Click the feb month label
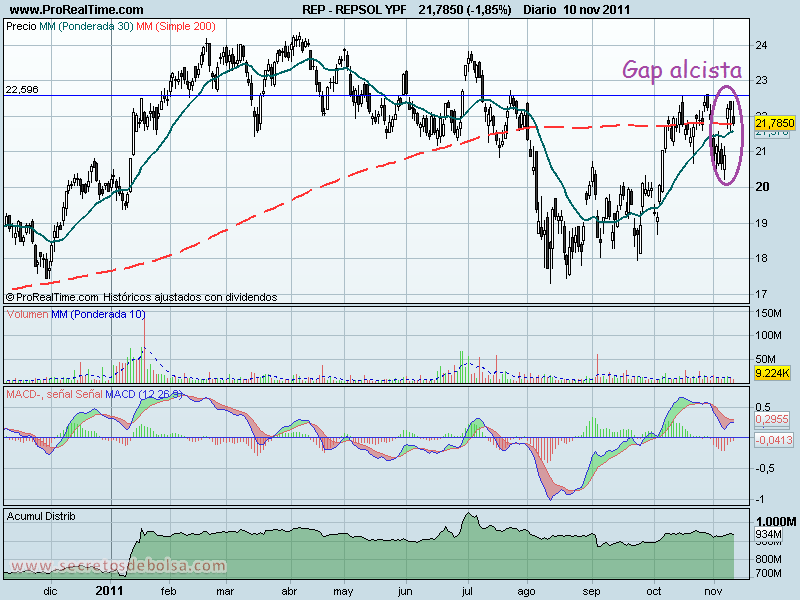Screen dimensions: 800x600 coord(168,591)
